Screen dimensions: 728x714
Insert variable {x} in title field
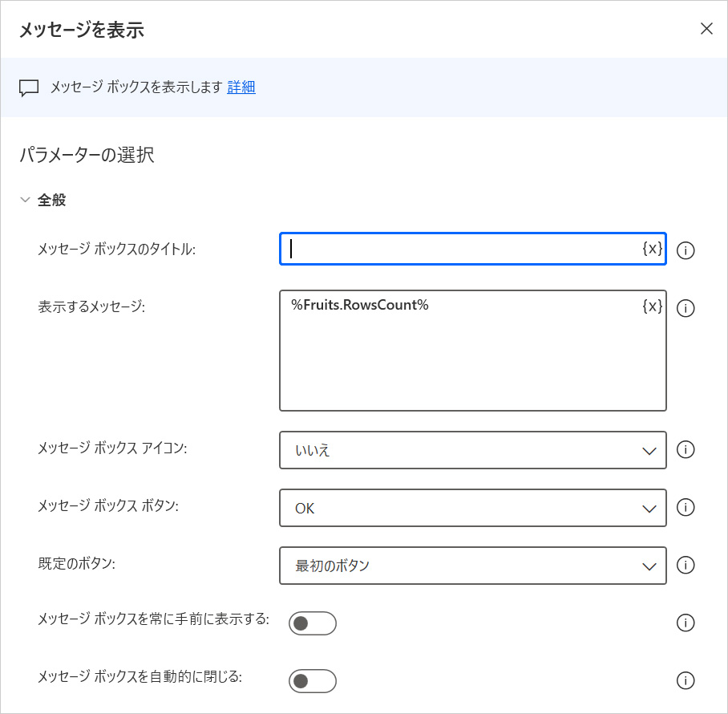(652, 249)
